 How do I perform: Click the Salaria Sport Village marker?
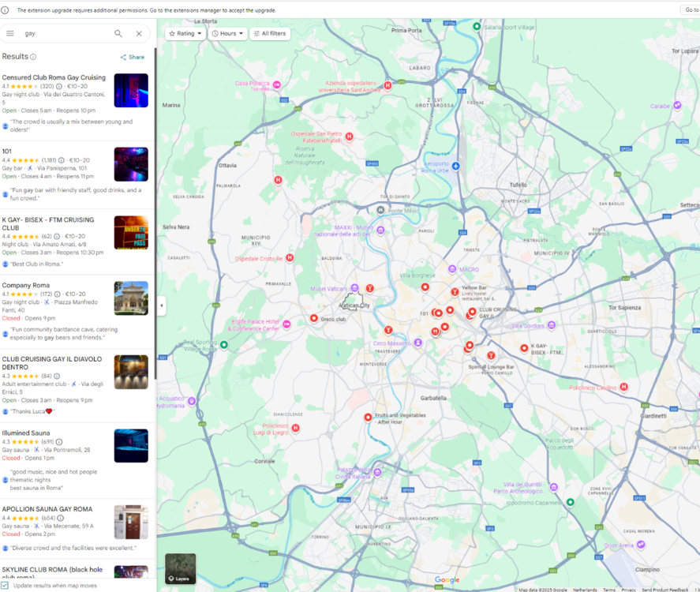pyautogui.click(x=477, y=26)
